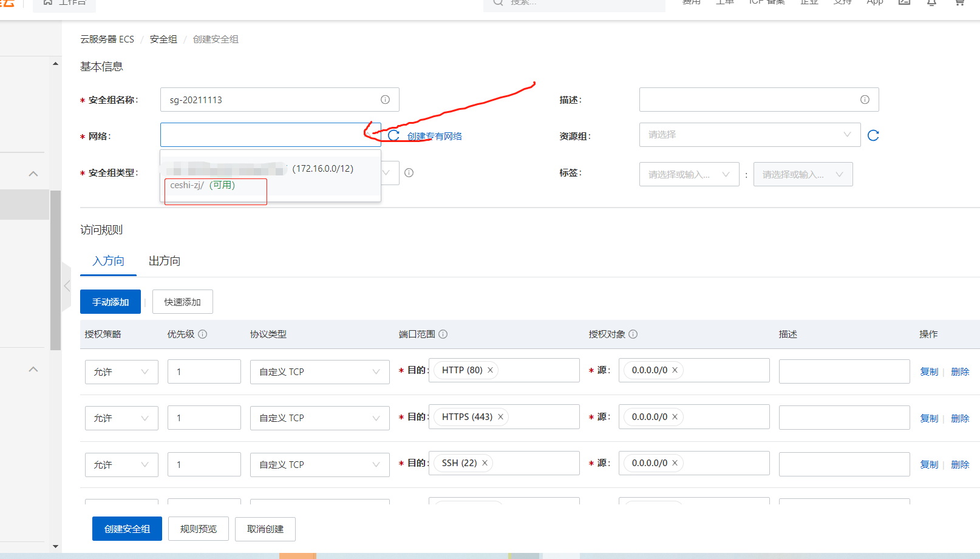Click the sidebar vertical scrollbar thumb
The image size is (980, 559).
pos(55,270)
